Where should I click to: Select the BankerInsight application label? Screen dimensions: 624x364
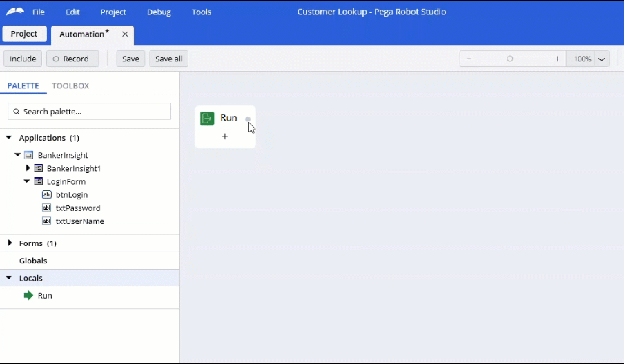pos(63,155)
